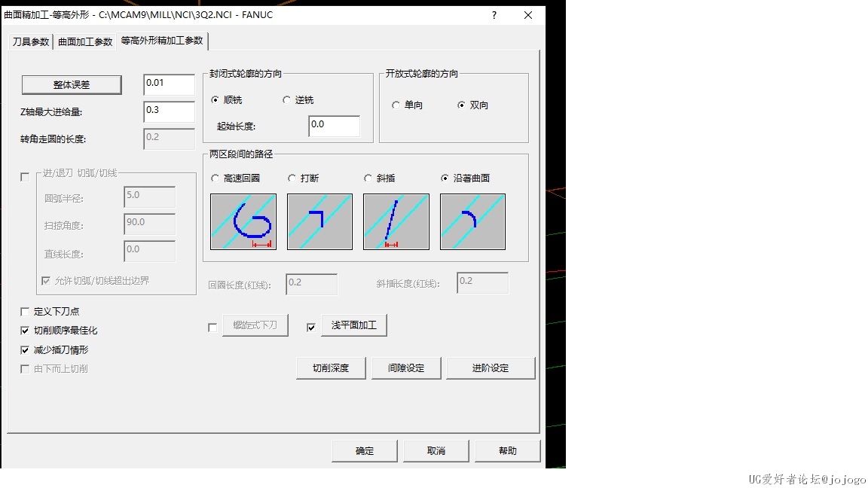Click the Z轴最大进给量 field 0.3
This screenshot has height=488, width=868.
click(x=169, y=111)
